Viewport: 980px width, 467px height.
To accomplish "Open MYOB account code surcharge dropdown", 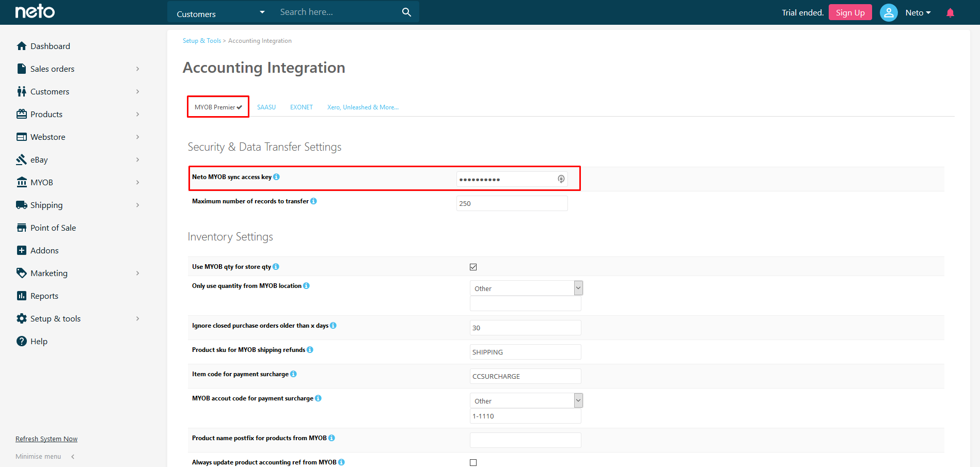I will pos(526,400).
